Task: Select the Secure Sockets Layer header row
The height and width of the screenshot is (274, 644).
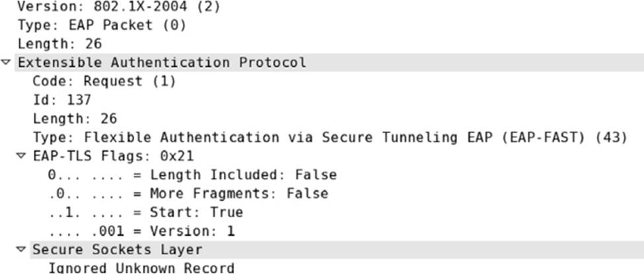Action: [x=337, y=250]
